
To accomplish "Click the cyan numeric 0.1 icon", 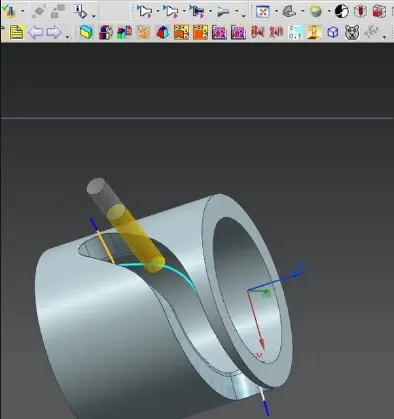I will click(295, 32).
